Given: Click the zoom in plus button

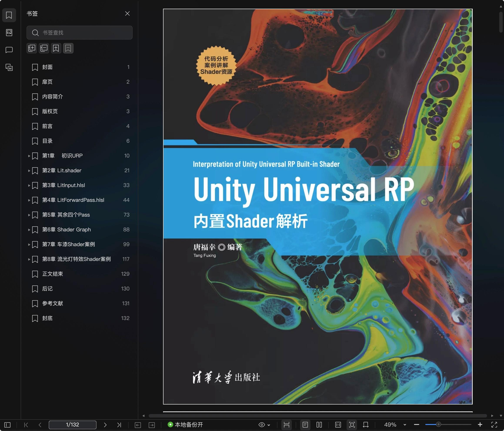Looking at the screenshot, I should pyautogui.click(x=480, y=424).
